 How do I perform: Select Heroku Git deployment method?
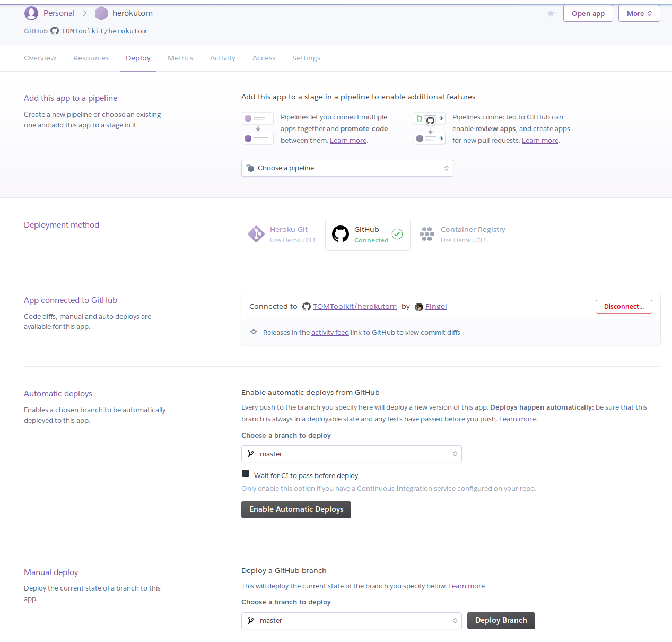(x=282, y=235)
